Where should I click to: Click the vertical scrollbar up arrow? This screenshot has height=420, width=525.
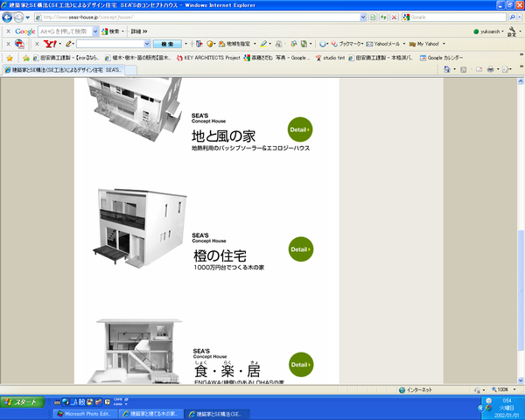(x=521, y=81)
